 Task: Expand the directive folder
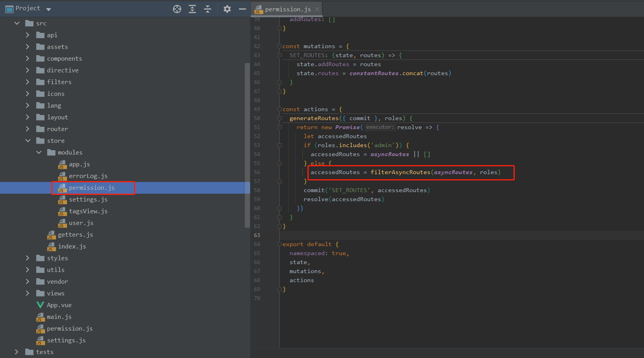27,70
